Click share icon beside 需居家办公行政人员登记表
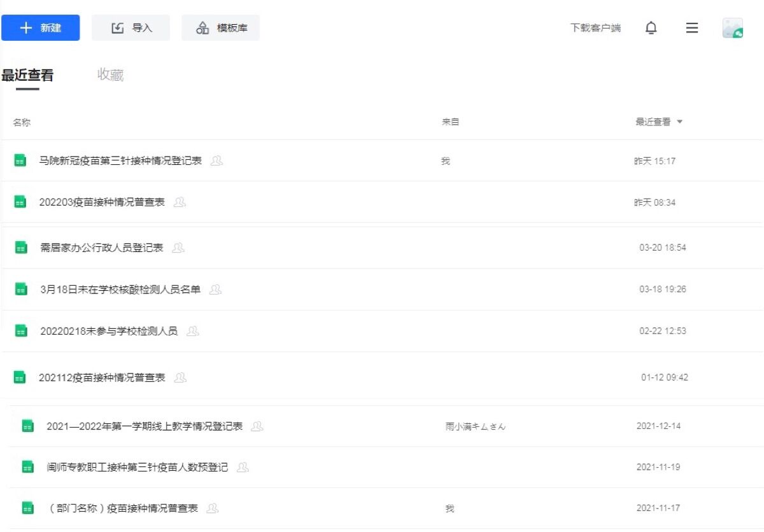764x532 pixels. tap(178, 248)
